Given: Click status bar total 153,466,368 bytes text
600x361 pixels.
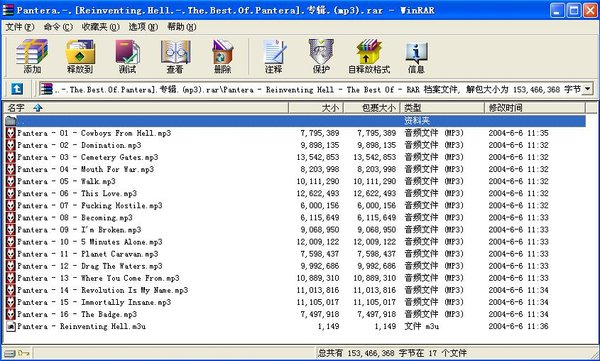Looking at the screenshot, I should tap(392, 353).
